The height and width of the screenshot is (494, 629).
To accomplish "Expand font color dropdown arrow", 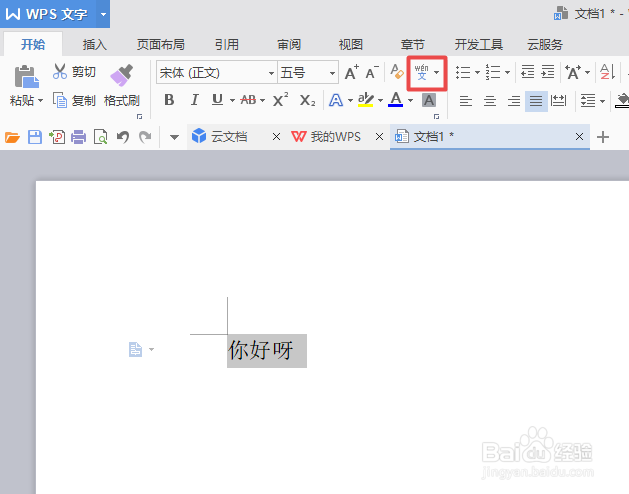I will click(410, 100).
